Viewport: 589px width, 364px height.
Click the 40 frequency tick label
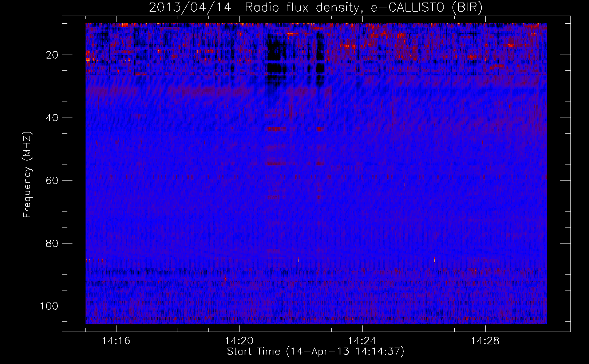pyautogui.click(x=52, y=118)
